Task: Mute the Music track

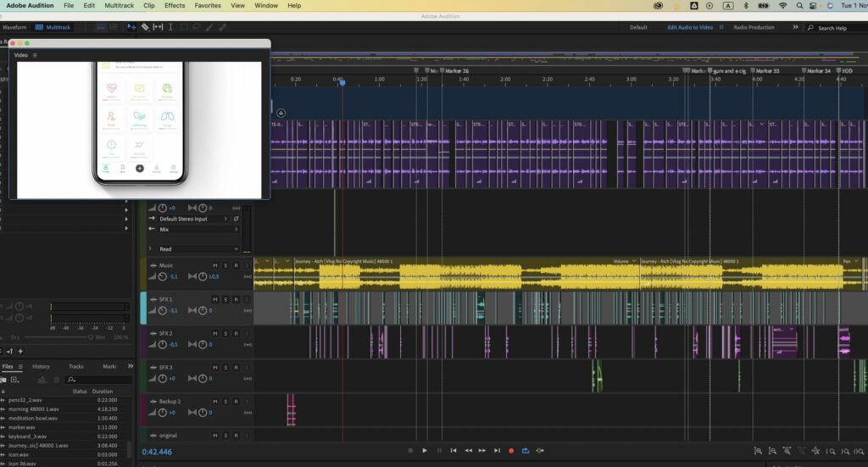Action: 215,265
